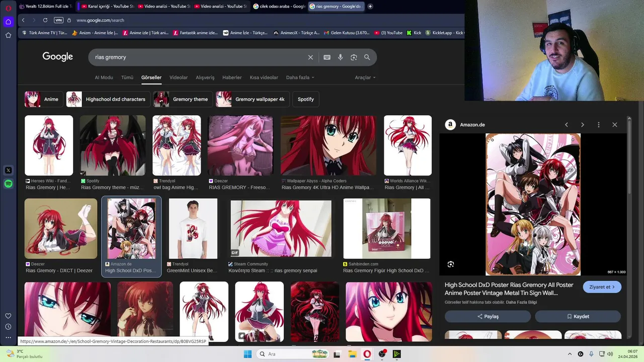The height and width of the screenshot is (362, 644).
Task: Open a new browser tab with plus
Action: pyautogui.click(x=370, y=7)
